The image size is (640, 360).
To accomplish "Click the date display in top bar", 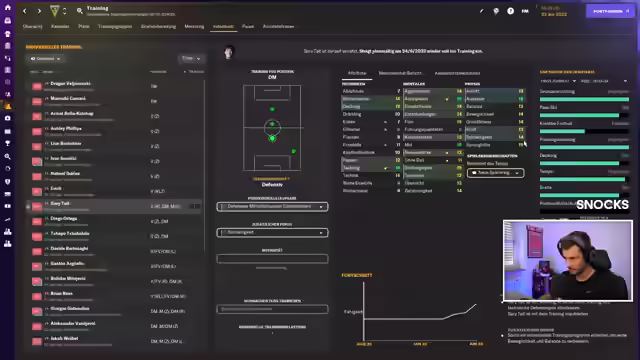I will click(x=554, y=11).
